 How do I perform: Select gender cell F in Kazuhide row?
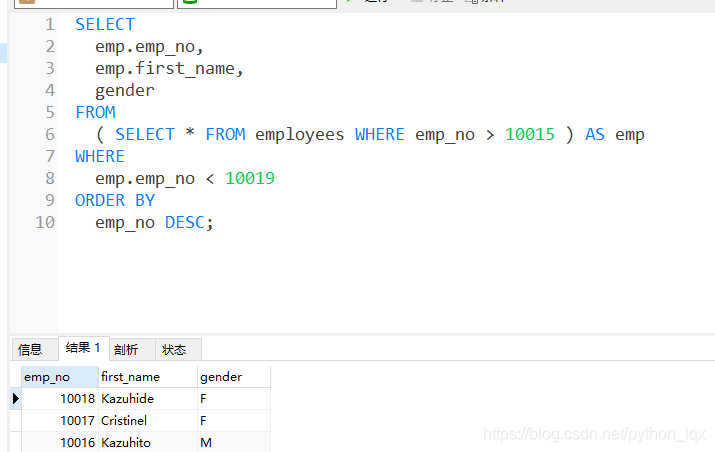pyautogui.click(x=233, y=399)
